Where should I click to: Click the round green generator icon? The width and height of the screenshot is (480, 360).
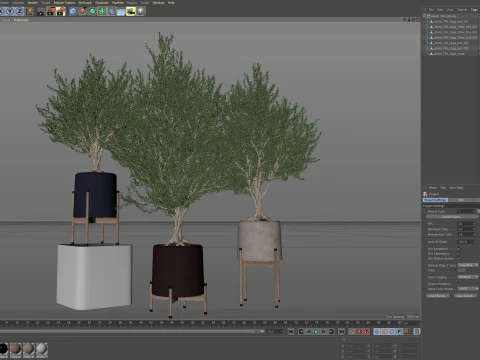[x=92, y=11]
